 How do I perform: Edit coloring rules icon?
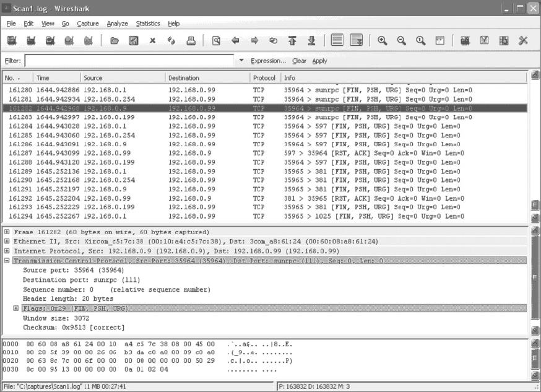pos(504,41)
